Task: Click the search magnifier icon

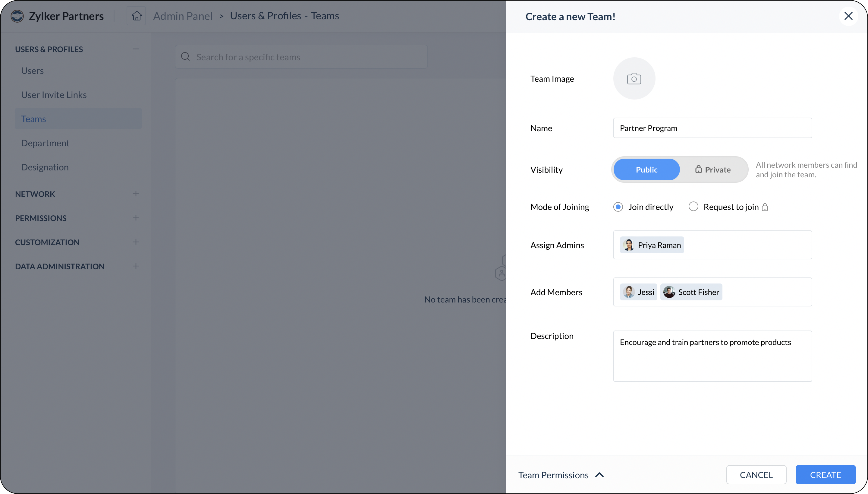Action: 185,57
